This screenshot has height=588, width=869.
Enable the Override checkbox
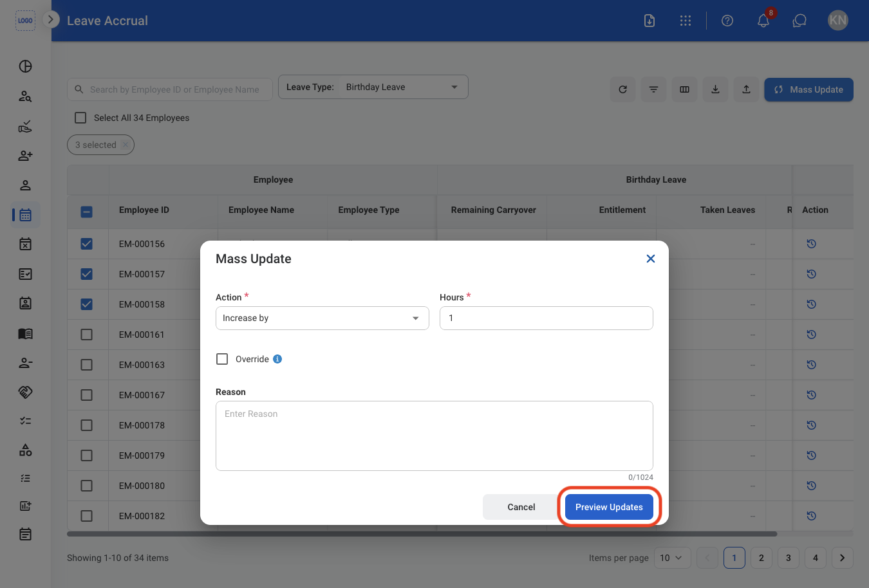(x=222, y=359)
